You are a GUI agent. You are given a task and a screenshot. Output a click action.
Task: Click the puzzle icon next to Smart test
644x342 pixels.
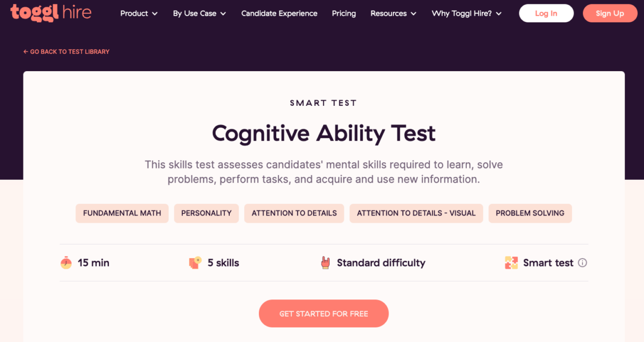point(511,263)
